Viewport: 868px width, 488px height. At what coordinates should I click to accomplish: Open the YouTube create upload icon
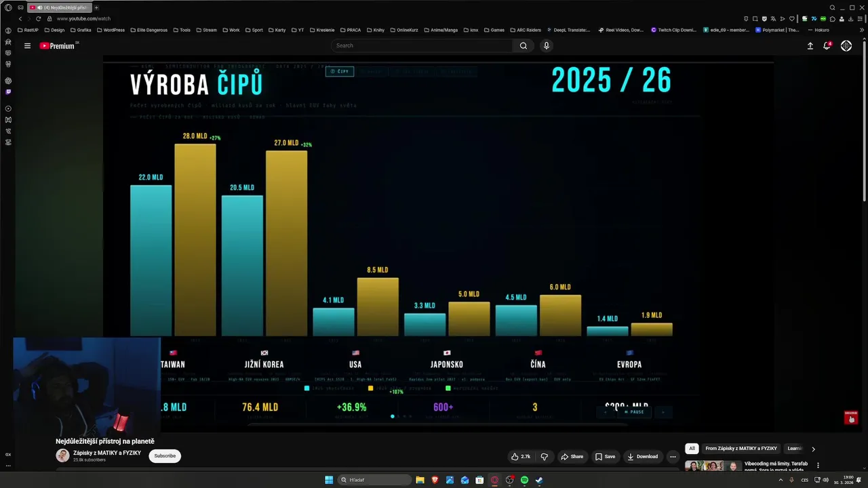click(x=810, y=45)
